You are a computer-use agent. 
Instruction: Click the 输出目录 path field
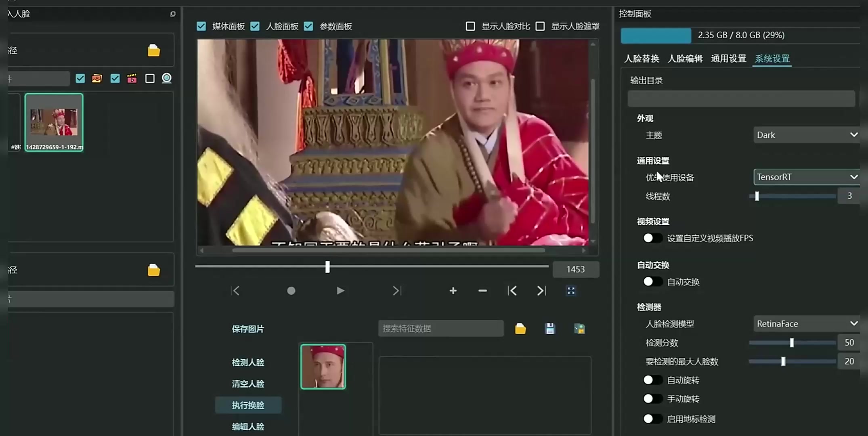click(x=741, y=99)
